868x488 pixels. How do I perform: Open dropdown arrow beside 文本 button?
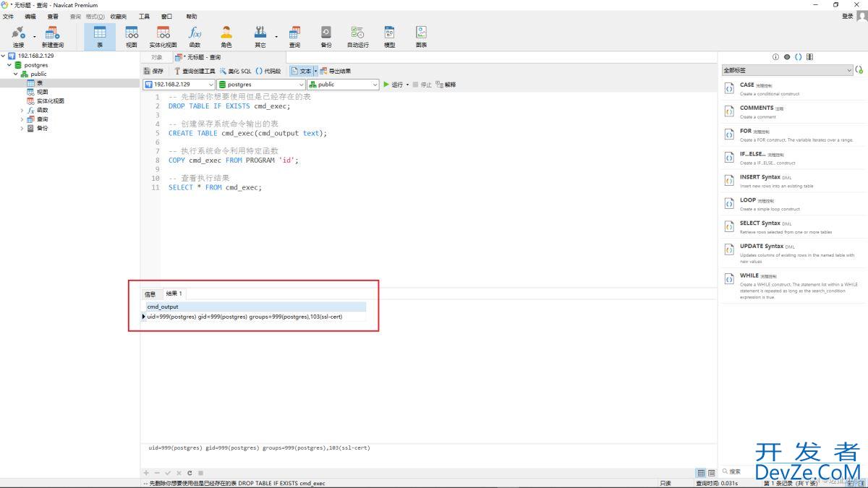[x=315, y=71]
